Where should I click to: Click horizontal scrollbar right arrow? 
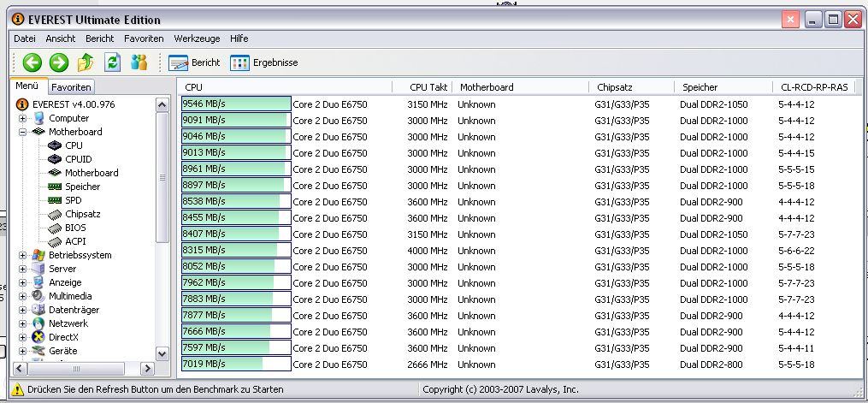[147, 369]
